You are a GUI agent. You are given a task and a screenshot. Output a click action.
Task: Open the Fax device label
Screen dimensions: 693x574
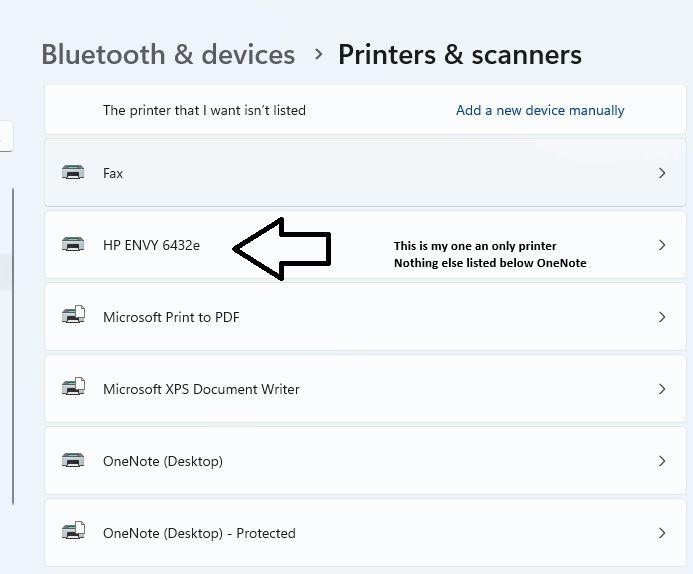tap(113, 173)
